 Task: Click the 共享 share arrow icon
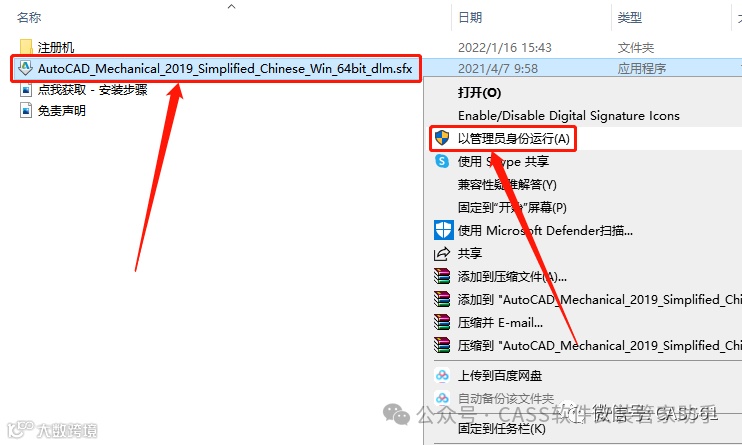click(442, 254)
